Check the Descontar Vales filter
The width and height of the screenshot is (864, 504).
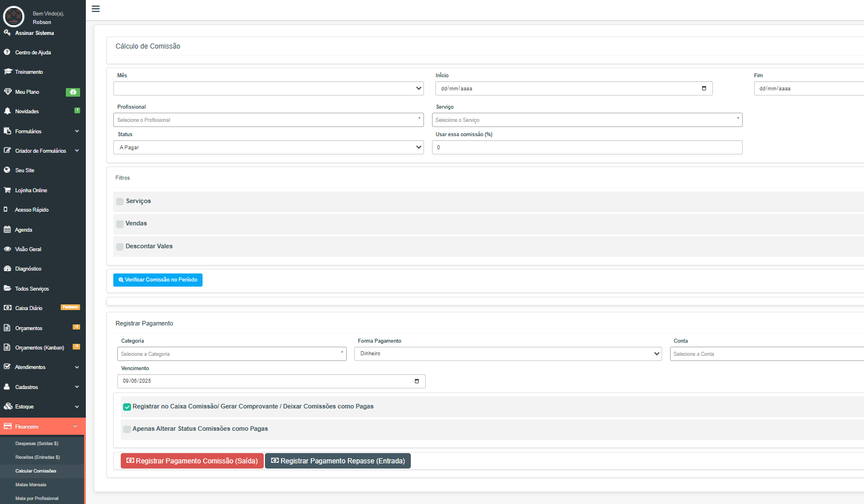[120, 247]
